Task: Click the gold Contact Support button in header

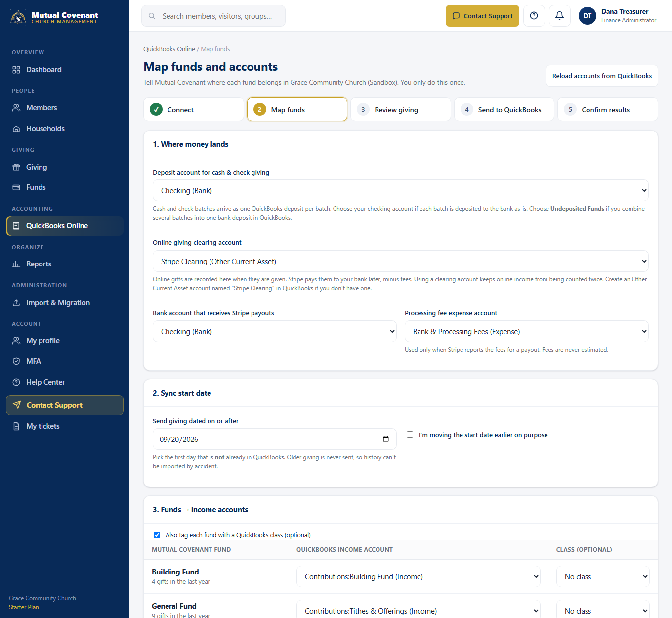Action: tap(482, 16)
